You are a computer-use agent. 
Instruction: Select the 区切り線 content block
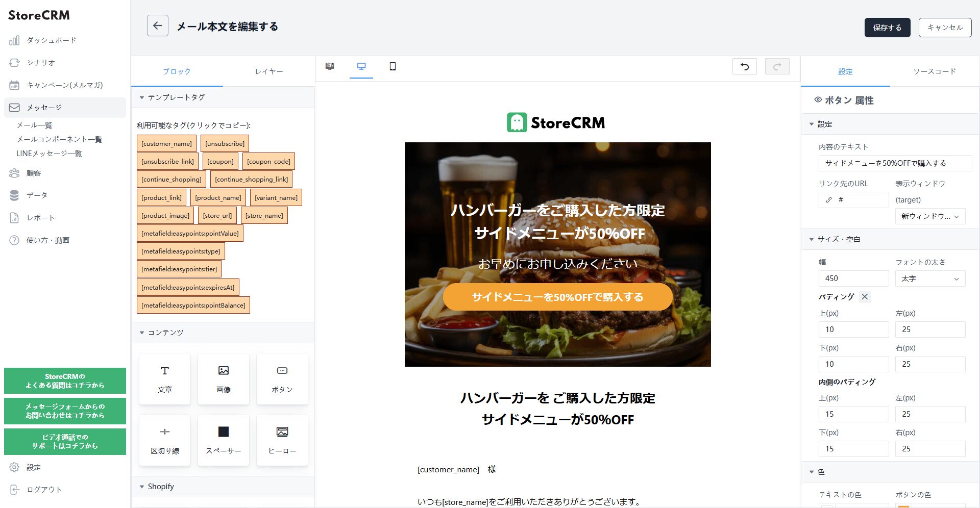point(165,440)
